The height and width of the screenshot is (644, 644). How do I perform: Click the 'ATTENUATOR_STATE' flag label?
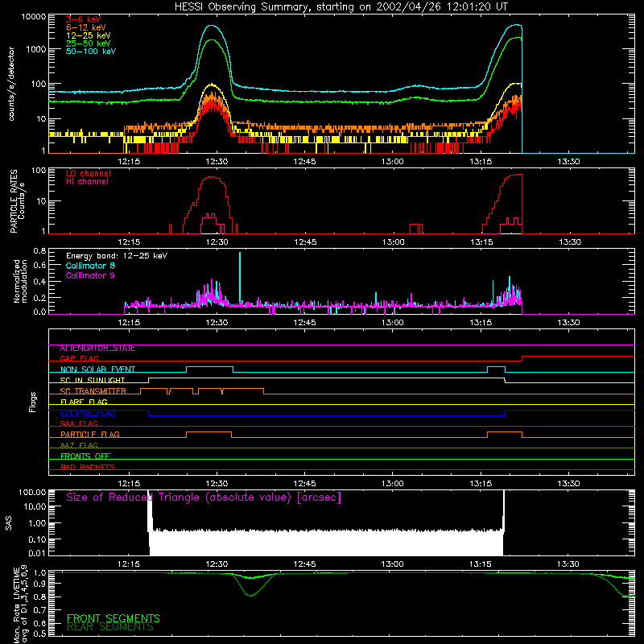coord(97,349)
